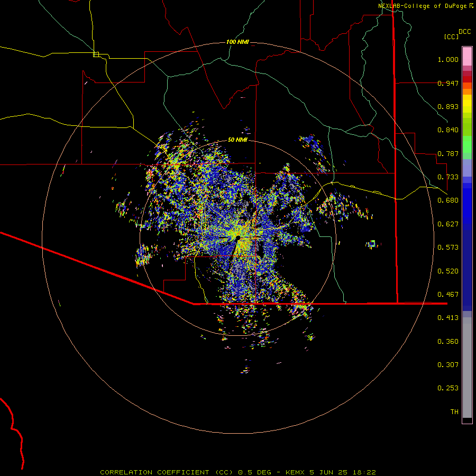Click the DCC product label
This screenshot has width=476, height=476.
[465, 32]
